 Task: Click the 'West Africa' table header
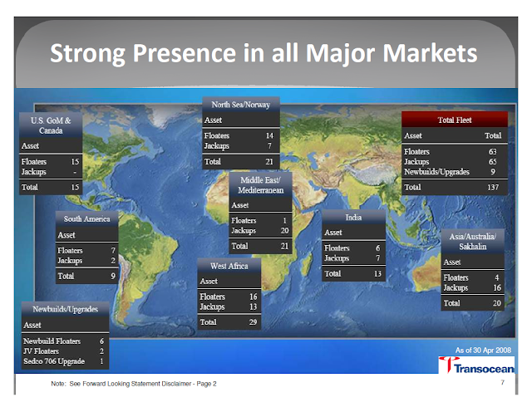(229, 266)
